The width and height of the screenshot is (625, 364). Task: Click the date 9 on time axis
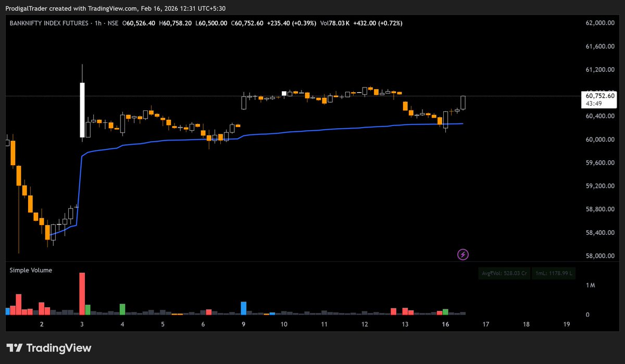(243, 324)
